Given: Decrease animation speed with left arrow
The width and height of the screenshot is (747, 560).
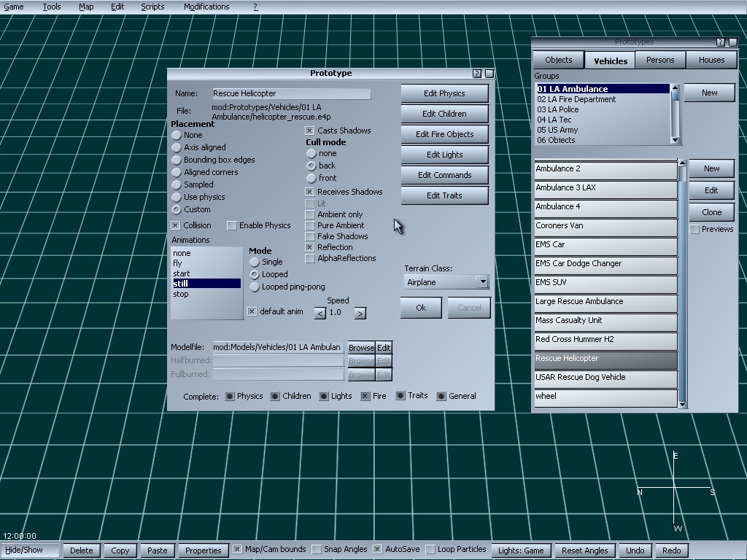Looking at the screenshot, I should coord(320,314).
